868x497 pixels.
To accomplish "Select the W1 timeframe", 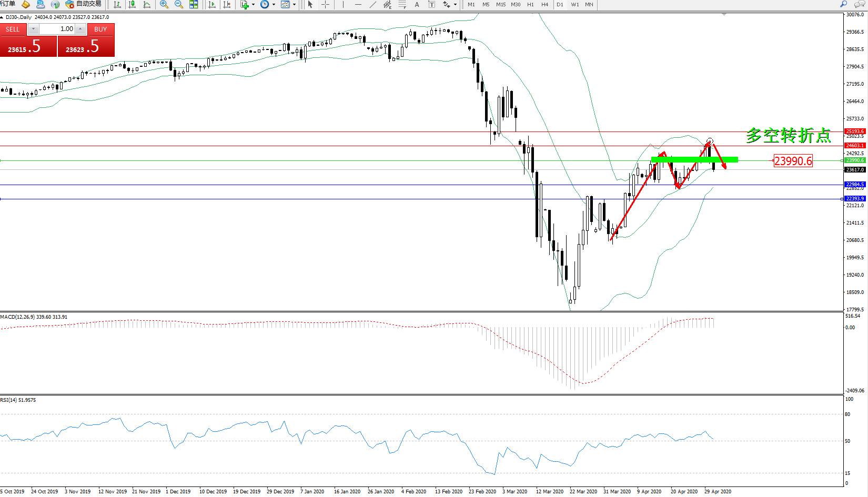I will point(575,5).
